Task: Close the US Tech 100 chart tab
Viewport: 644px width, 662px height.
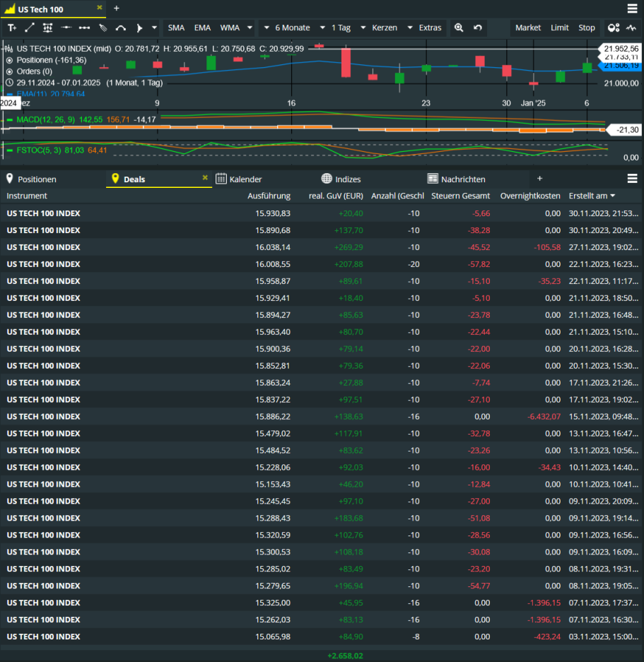Action: click(x=99, y=8)
